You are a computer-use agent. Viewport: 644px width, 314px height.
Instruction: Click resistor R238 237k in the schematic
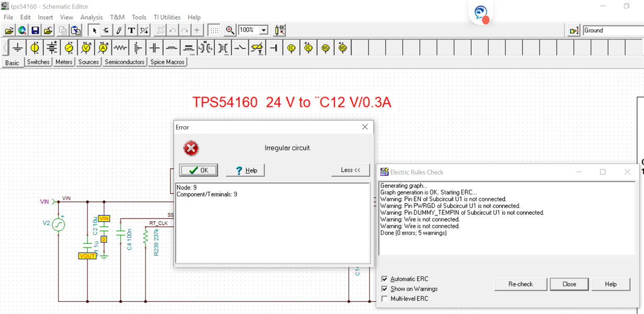coord(146,239)
